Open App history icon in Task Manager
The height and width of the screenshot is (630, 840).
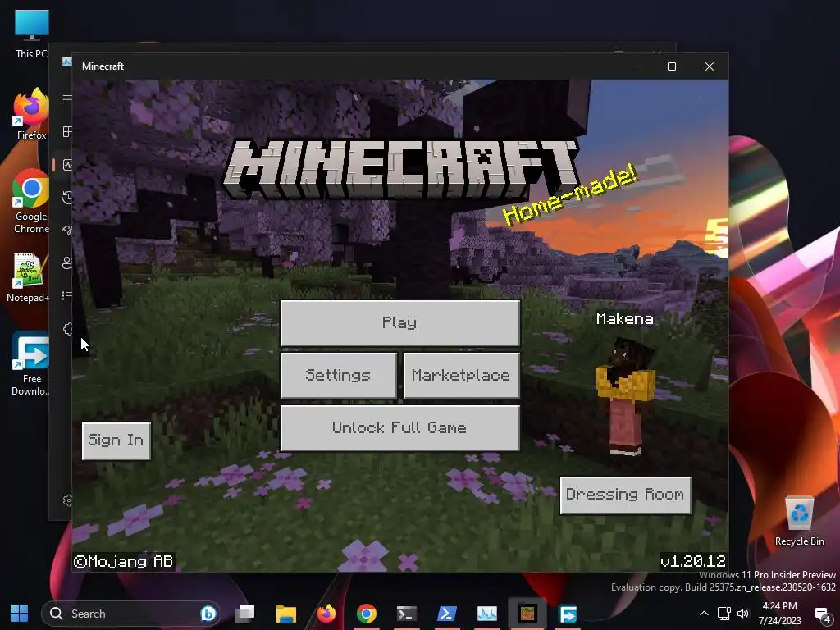pos(67,198)
